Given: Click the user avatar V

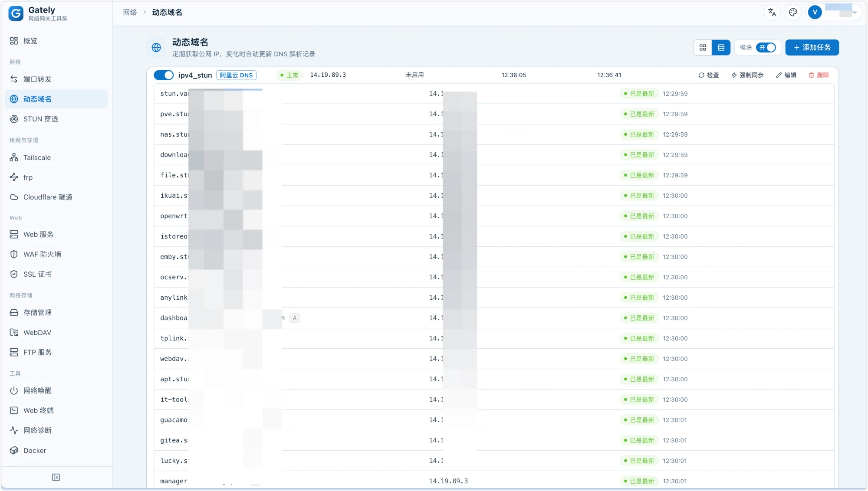Looking at the screenshot, I should (x=815, y=12).
